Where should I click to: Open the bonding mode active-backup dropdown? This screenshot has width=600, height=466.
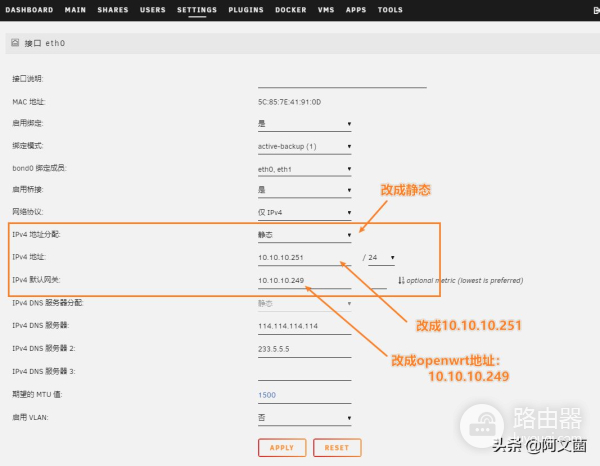305,147
